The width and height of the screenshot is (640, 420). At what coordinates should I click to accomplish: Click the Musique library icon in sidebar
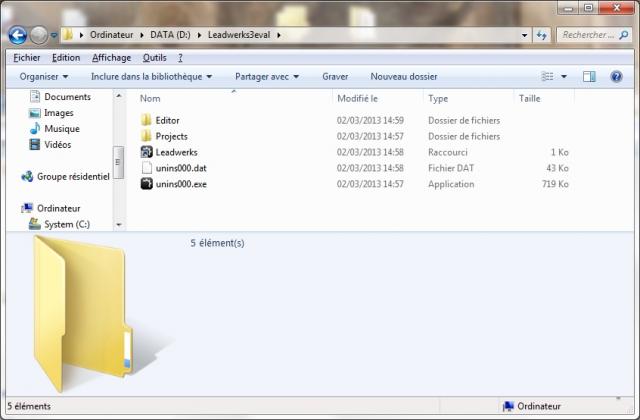coord(35,129)
